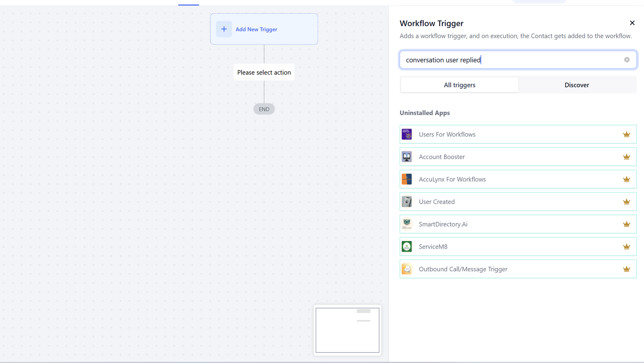Switch to the All triggers tab
This screenshot has height=363, width=644.
pos(459,85)
